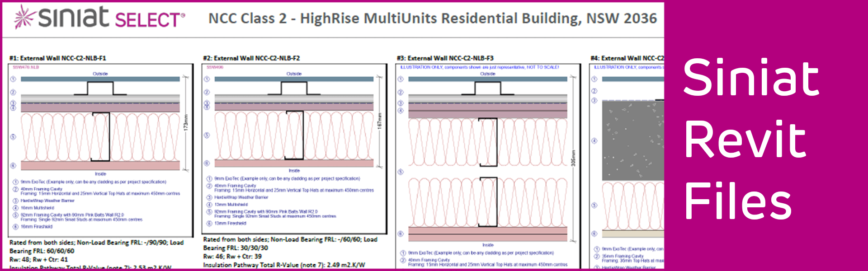868x271 pixels.
Task: Open the wall #4 concrete section diagram
Action: [x=627, y=167]
